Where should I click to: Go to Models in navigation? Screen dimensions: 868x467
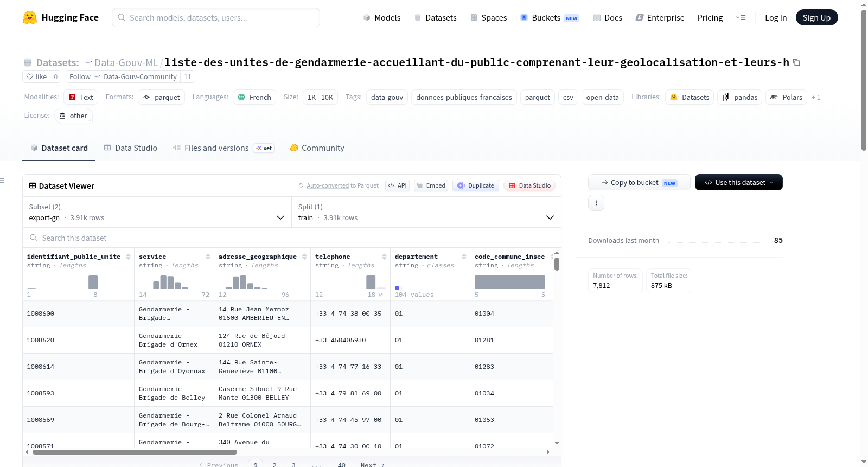(x=382, y=18)
